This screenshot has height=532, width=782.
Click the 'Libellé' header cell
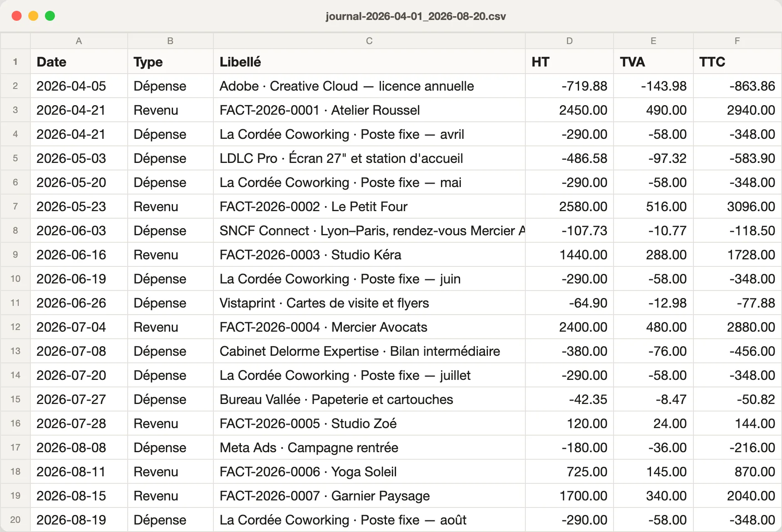[x=369, y=62]
